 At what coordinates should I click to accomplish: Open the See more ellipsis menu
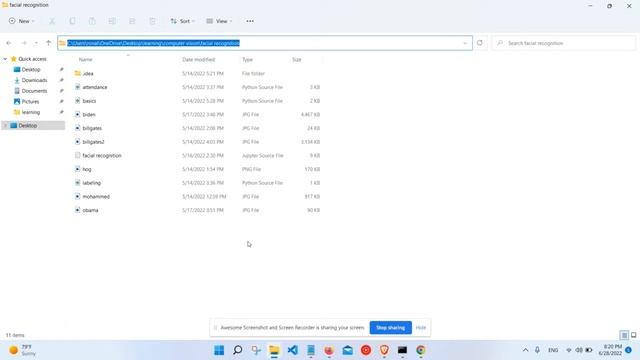tap(250, 21)
